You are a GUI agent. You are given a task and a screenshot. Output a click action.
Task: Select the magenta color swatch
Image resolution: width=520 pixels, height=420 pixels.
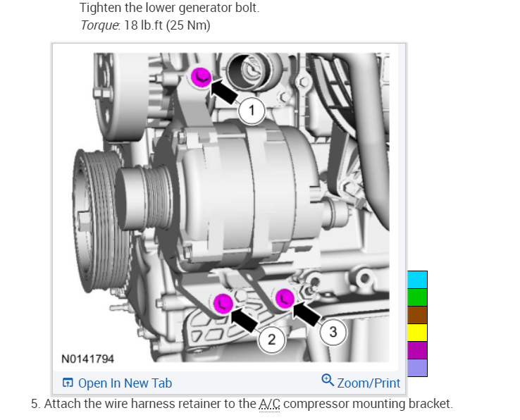[417, 350]
